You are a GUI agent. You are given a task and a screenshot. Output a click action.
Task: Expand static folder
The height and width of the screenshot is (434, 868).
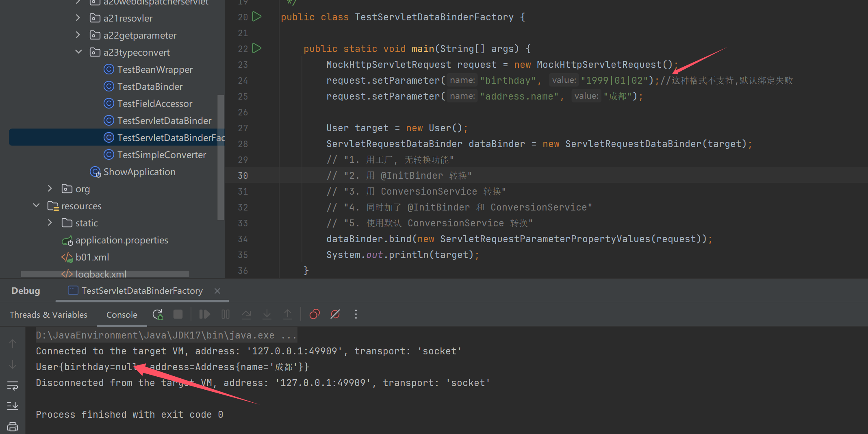(x=50, y=223)
